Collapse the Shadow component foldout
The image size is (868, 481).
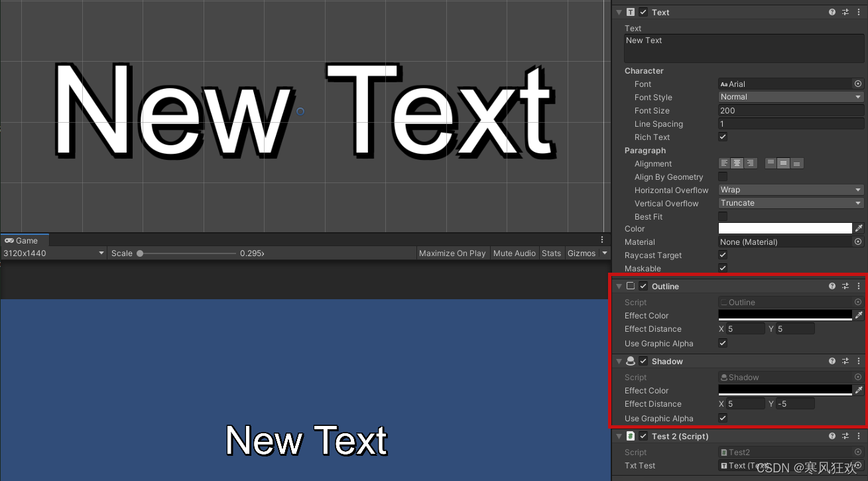[619, 361]
